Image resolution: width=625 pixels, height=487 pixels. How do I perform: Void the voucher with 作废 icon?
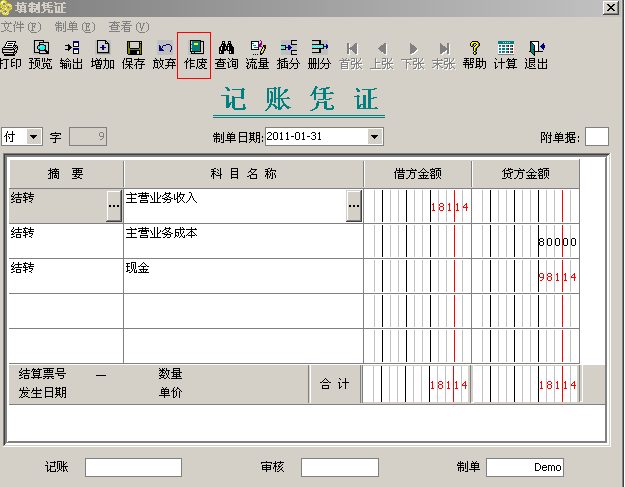[x=194, y=55]
